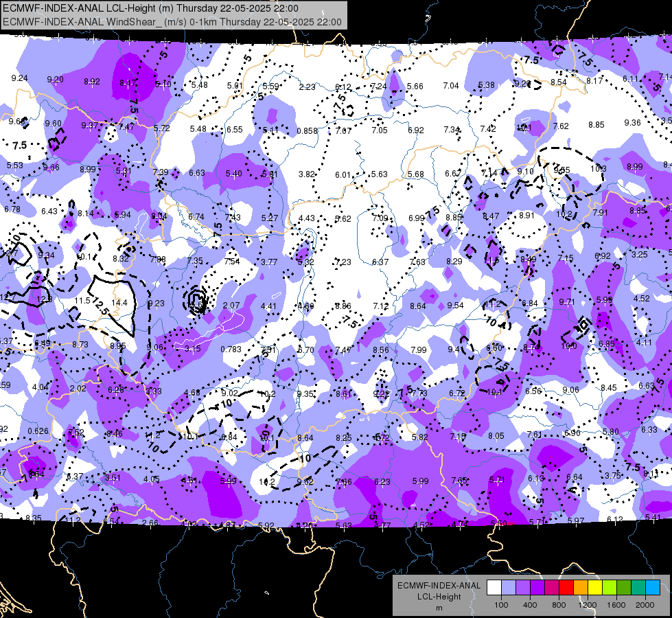
Task: Click the LCL-Height title line at top
Action: [x=150, y=8]
